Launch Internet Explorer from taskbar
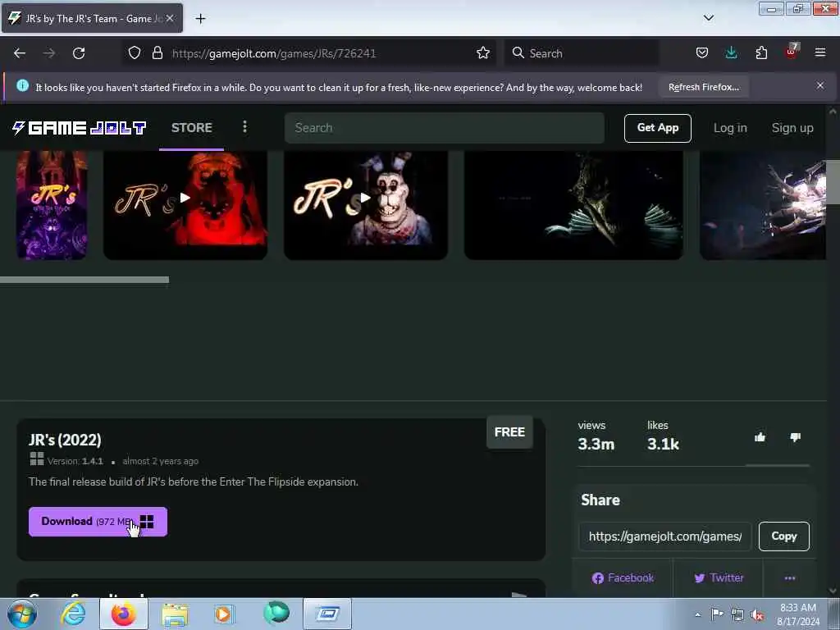 coord(73,614)
